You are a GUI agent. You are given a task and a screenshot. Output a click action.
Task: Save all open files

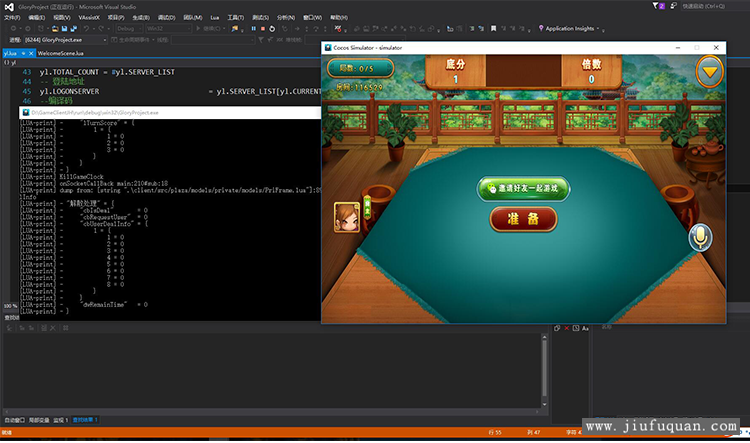pyautogui.click(x=74, y=29)
